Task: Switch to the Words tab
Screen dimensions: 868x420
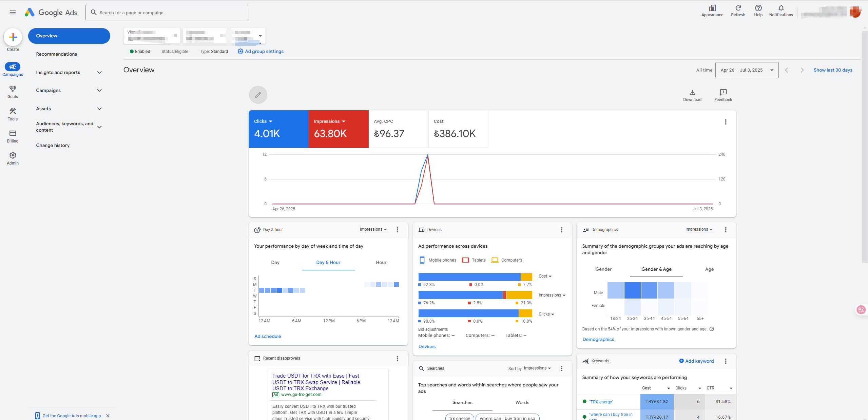Action: click(x=522, y=402)
